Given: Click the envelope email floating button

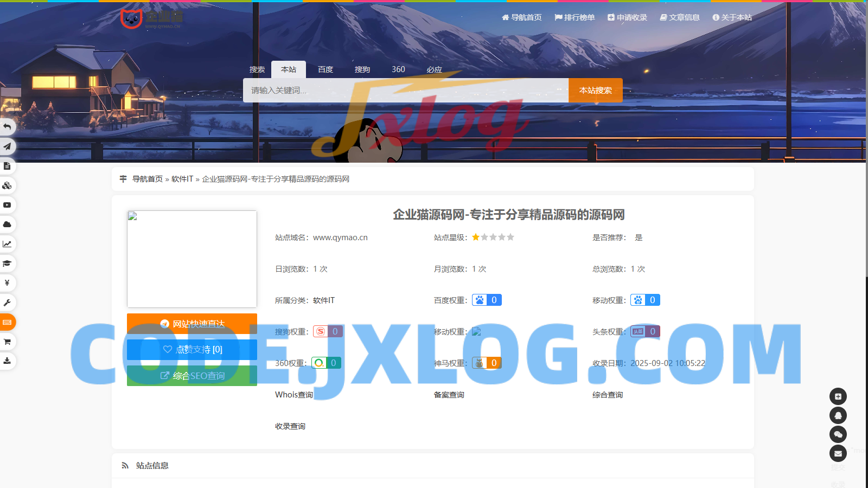Looking at the screenshot, I should pos(838,453).
